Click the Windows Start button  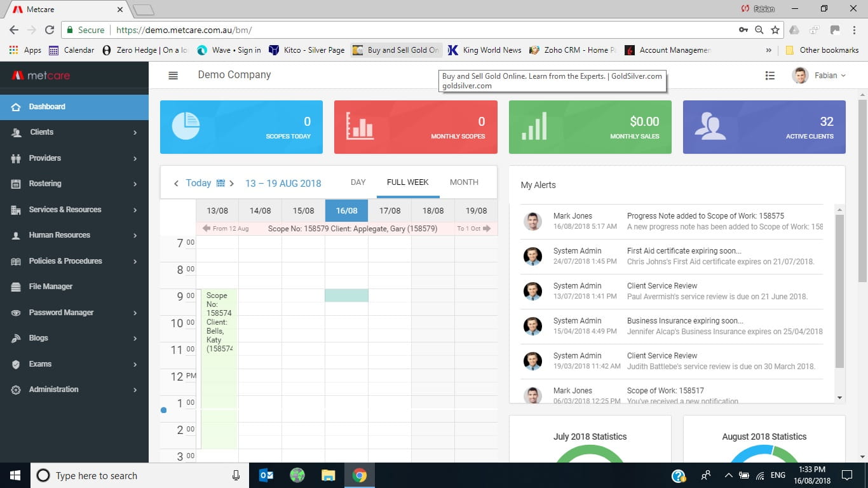tap(15, 475)
